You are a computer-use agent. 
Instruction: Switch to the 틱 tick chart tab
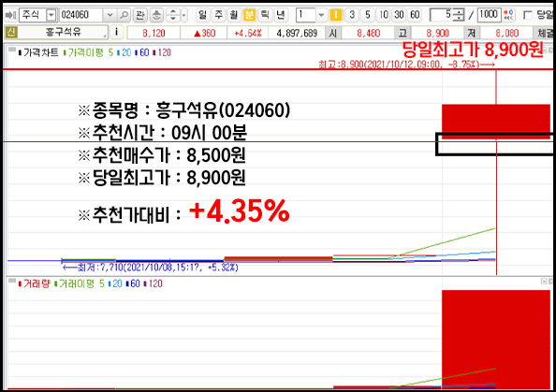point(265,15)
